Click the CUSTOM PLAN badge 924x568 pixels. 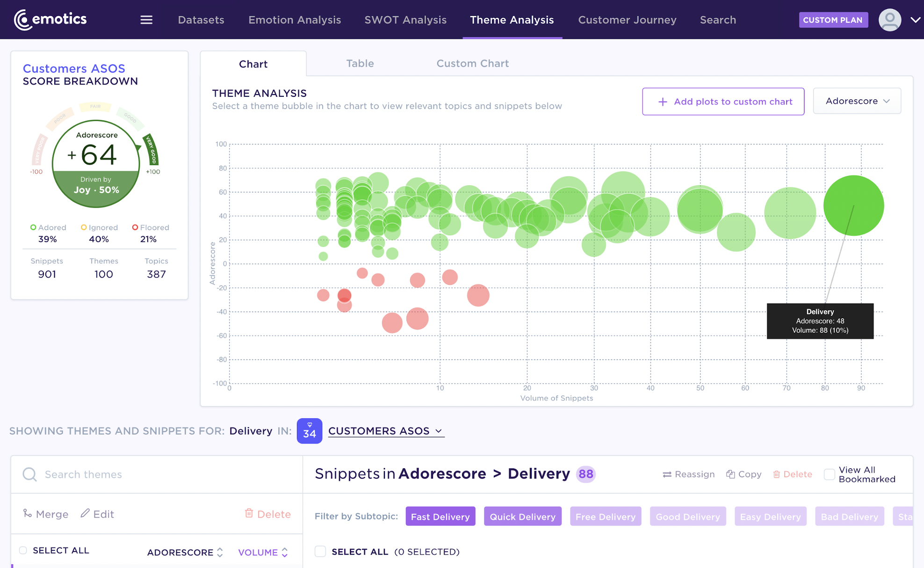(x=833, y=20)
